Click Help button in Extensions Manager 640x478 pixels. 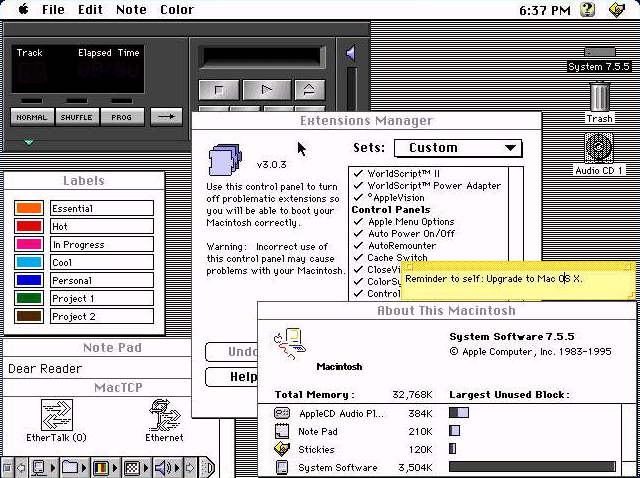231,377
